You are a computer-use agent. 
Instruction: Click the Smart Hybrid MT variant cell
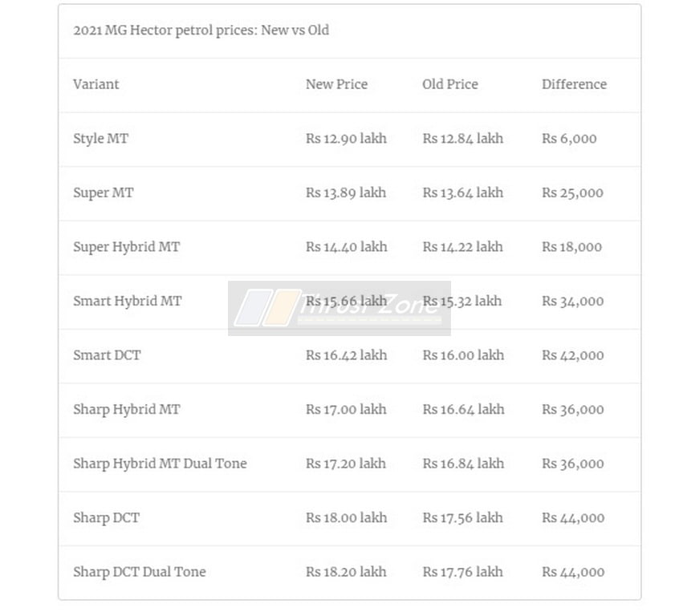click(128, 301)
